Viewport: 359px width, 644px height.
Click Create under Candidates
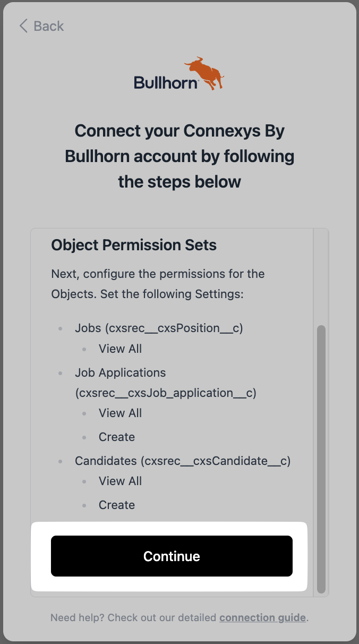[117, 505]
